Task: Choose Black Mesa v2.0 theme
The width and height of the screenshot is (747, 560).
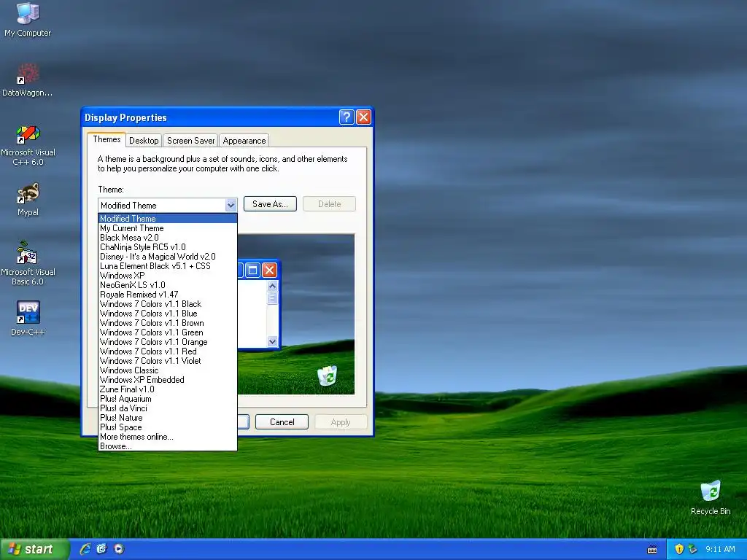Action: [168, 238]
